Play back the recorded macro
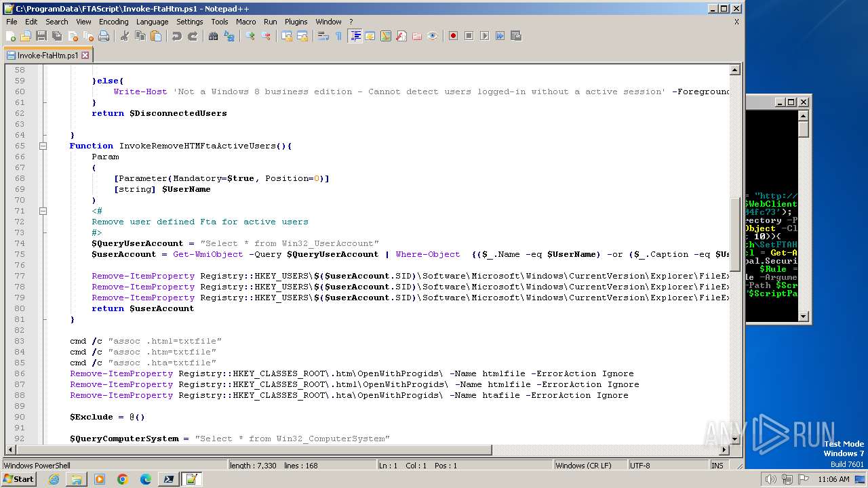Image resolution: width=868 pixels, height=488 pixels. tap(484, 36)
